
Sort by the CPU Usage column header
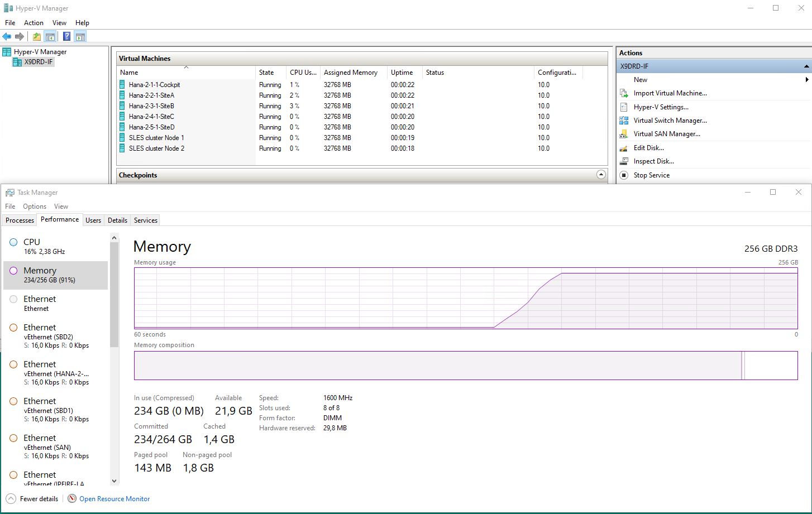point(303,73)
